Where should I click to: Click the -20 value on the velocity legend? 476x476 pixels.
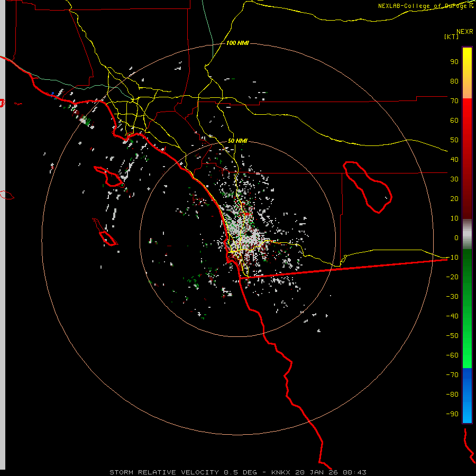tap(452, 277)
